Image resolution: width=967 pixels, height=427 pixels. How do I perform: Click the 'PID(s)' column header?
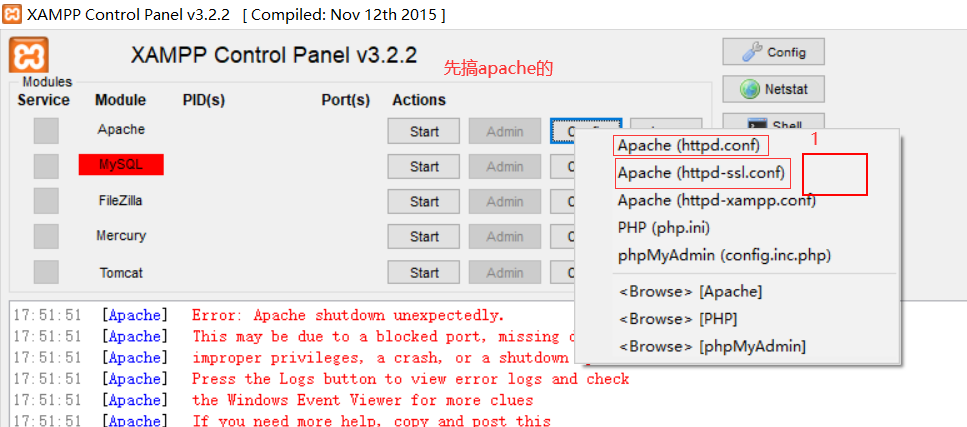(x=204, y=100)
